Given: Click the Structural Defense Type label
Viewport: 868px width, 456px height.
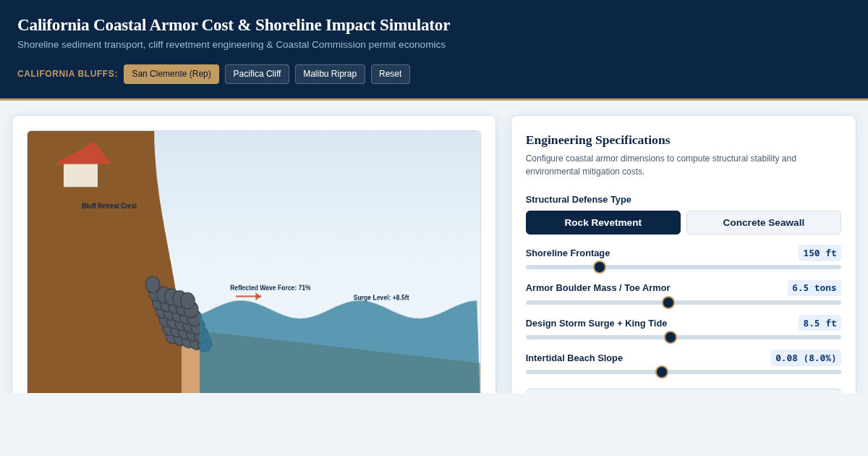Looking at the screenshot, I should [579, 200].
